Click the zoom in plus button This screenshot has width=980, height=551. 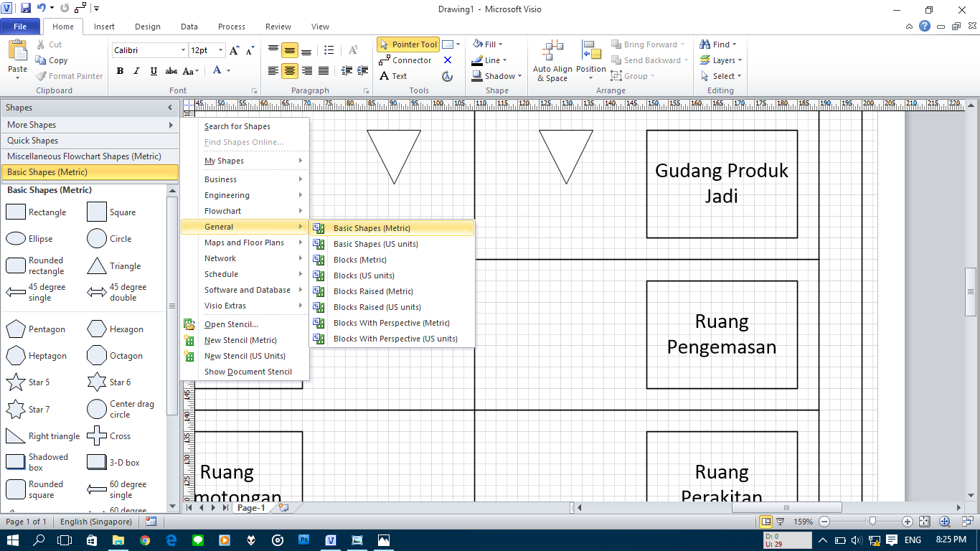[908, 522]
